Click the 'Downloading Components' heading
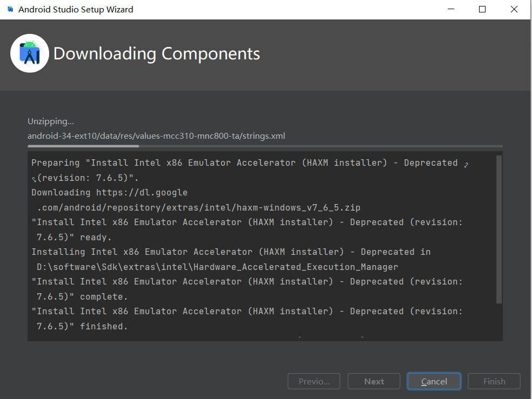Image resolution: width=532 pixels, height=399 pixels. click(x=157, y=53)
